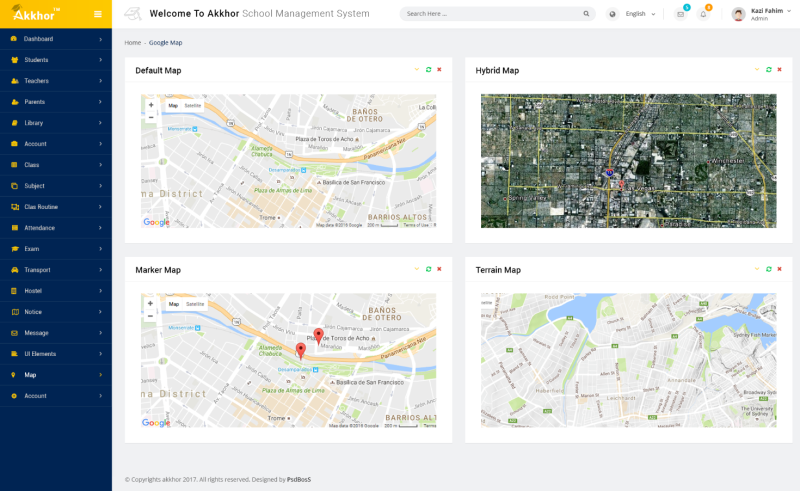Viewport: 800px width, 491px height.
Task: Close the Hybrid Map card
Action: 779,70
